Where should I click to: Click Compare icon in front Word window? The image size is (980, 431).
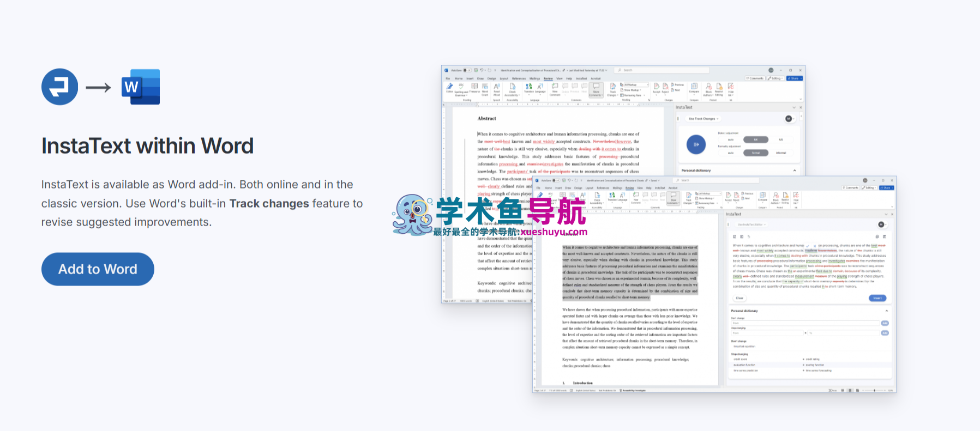[x=762, y=196]
